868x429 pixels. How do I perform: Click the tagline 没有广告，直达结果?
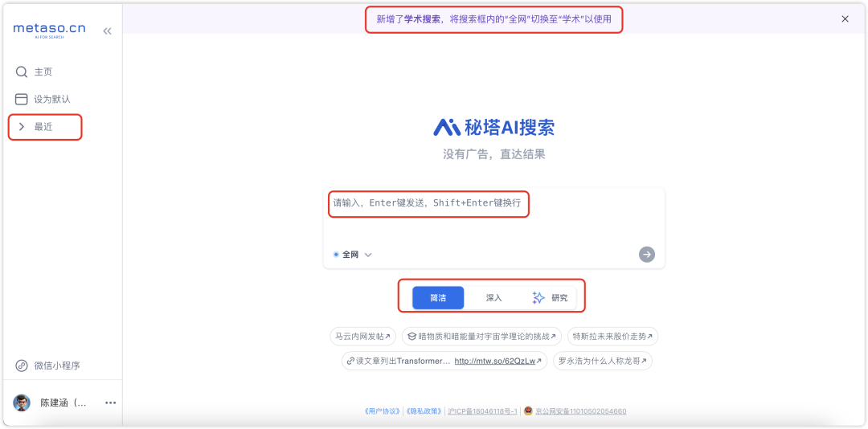coord(493,154)
